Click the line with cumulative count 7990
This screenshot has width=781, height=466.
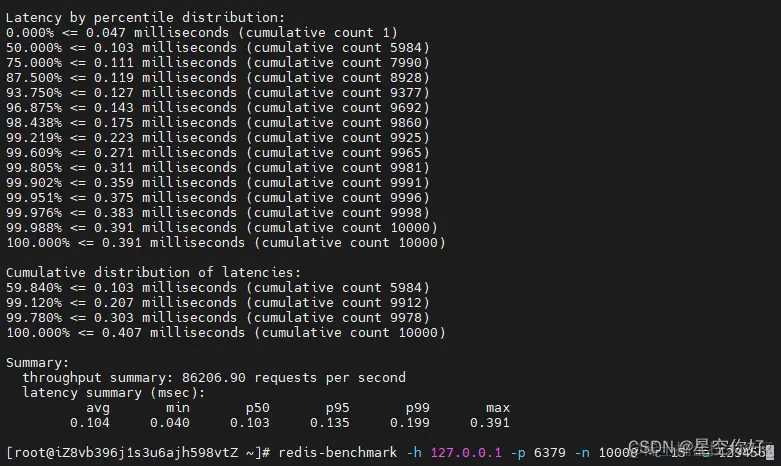pyautogui.click(x=218, y=63)
